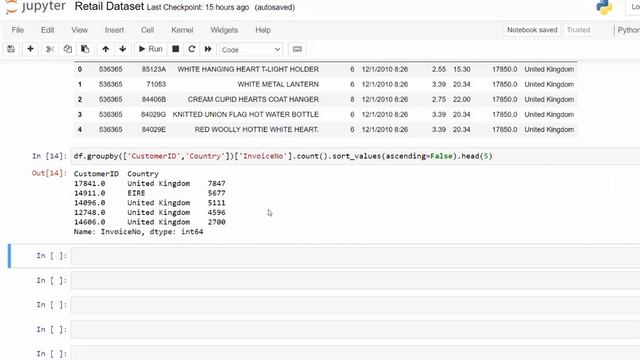This screenshot has height=360, width=640.
Task: Click EIRE in the output
Action: tap(136, 193)
